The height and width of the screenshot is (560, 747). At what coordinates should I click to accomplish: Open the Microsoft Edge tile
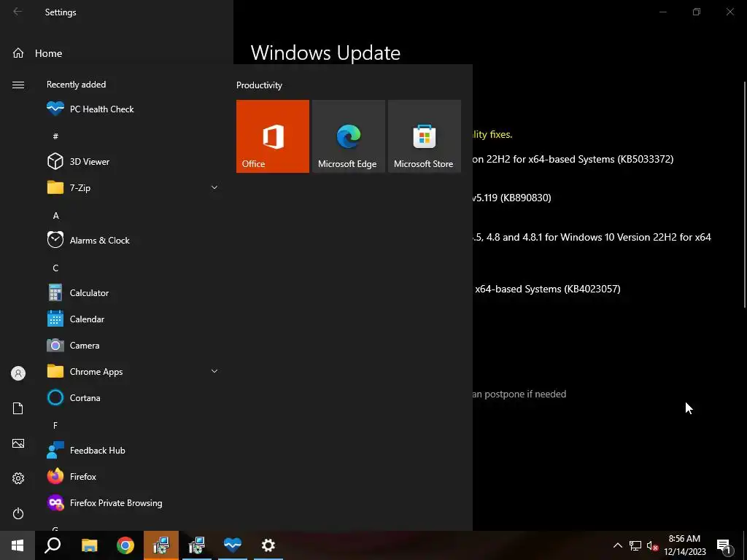coord(348,136)
